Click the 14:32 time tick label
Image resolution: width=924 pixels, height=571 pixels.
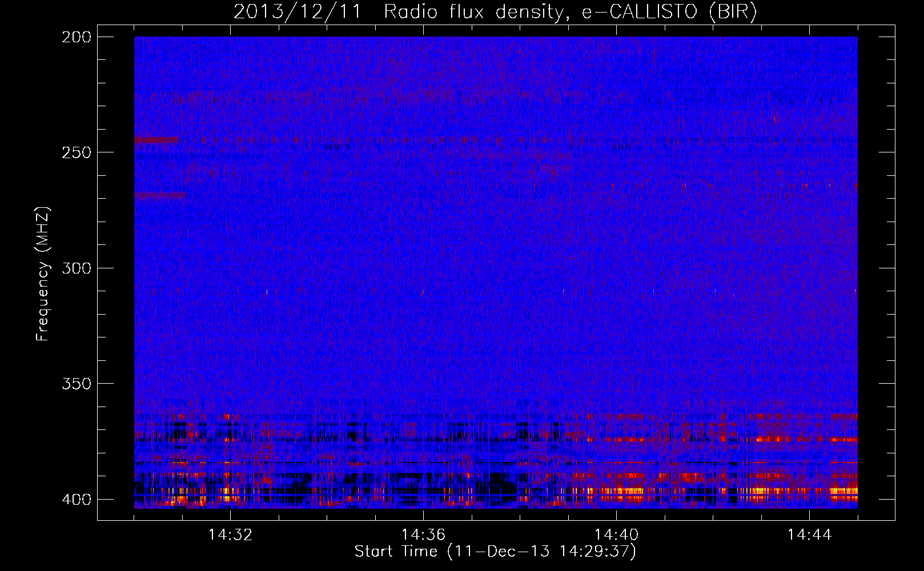pyautogui.click(x=230, y=535)
